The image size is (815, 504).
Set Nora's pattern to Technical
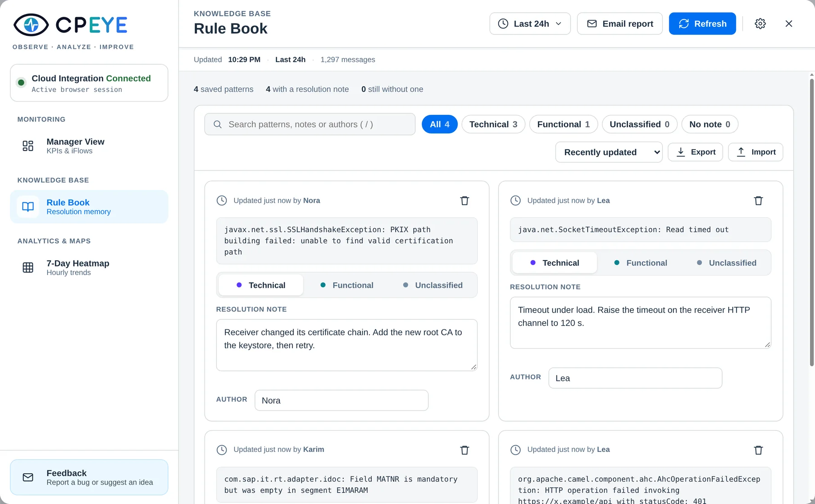pyautogui.click(x=261, y=285)
